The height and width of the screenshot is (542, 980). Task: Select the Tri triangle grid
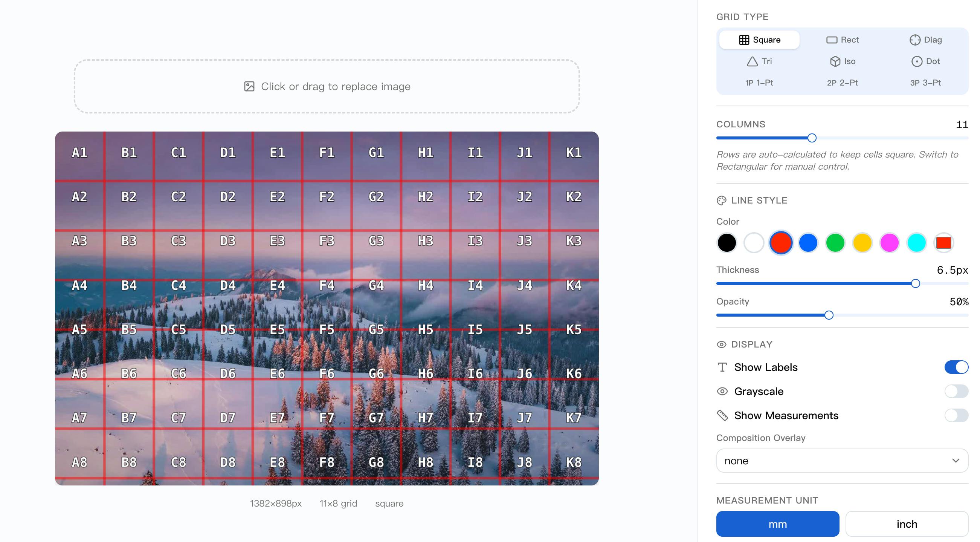[759, 61]
